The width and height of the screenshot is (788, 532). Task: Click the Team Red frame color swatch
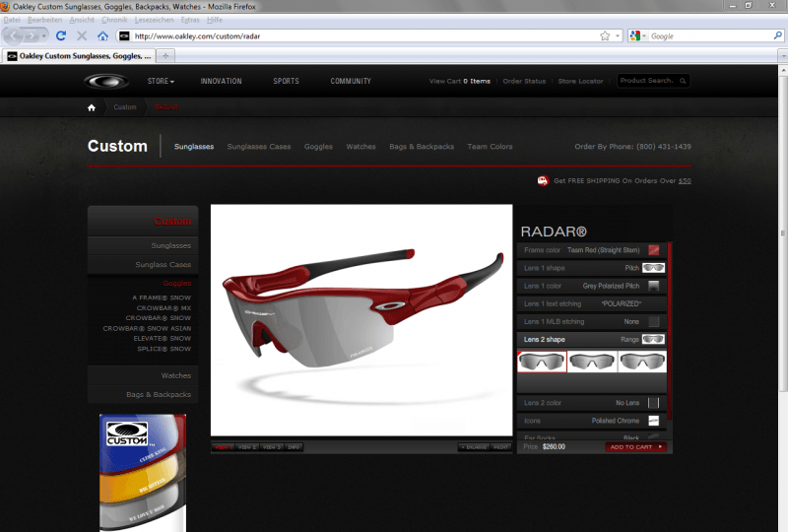tap(653, 250)
